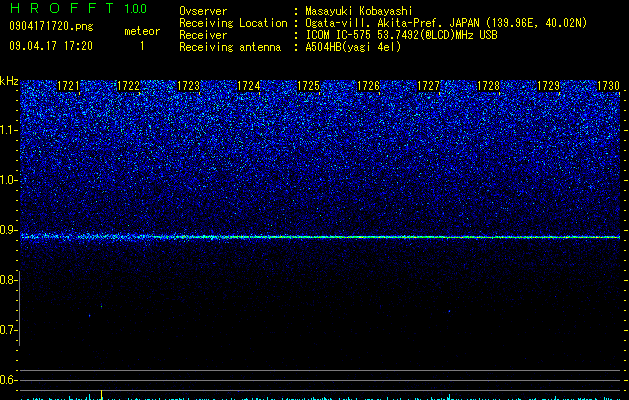Image resolution: width=629 pixels, height=400 pixels.
Task: Click the 1729 time marker label
Action: pos(548,86)
